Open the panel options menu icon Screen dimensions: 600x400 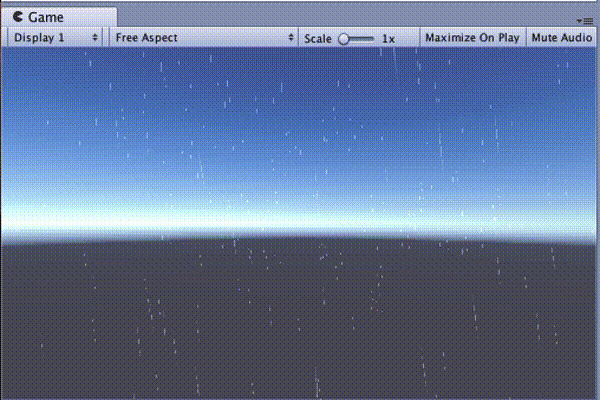585,20
